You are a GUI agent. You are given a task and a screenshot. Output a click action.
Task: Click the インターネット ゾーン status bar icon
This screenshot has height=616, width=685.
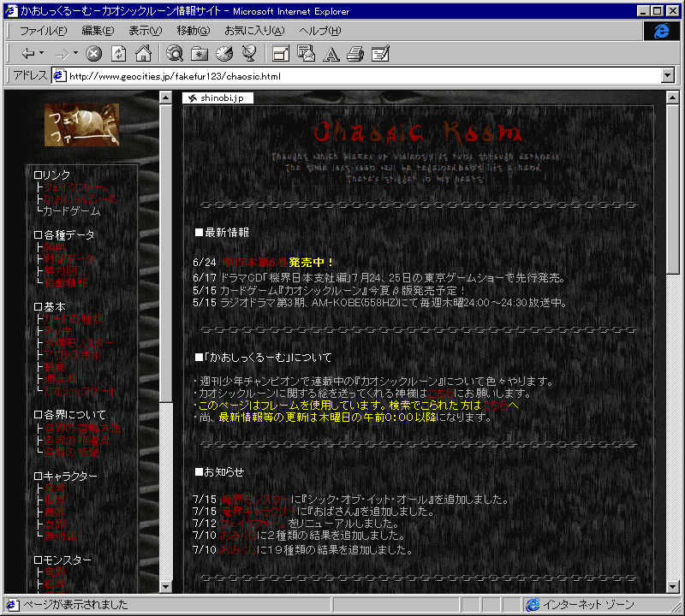click(533, 605)
